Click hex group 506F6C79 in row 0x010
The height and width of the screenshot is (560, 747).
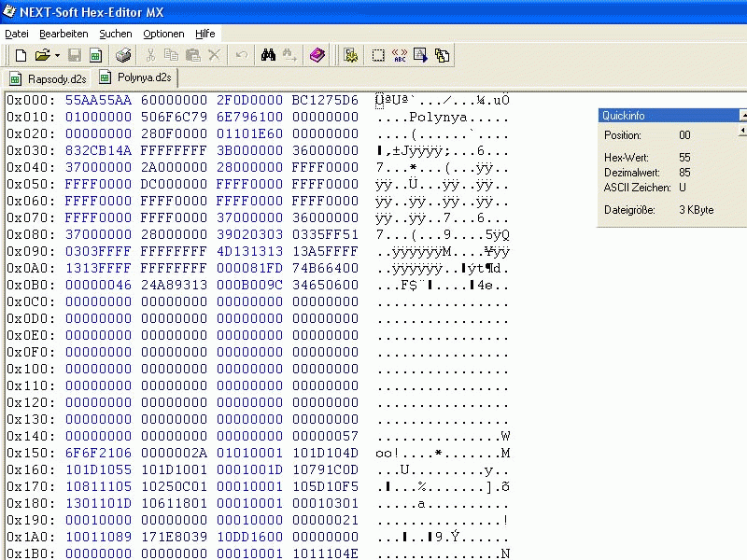pos(174,117)
